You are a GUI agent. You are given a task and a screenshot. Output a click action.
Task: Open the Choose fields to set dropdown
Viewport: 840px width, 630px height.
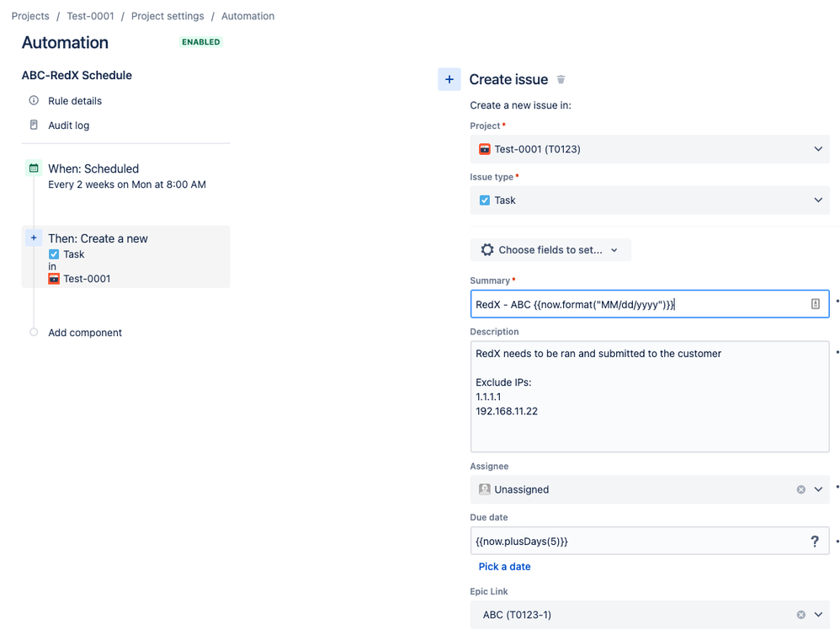click(x=550, y=250)
